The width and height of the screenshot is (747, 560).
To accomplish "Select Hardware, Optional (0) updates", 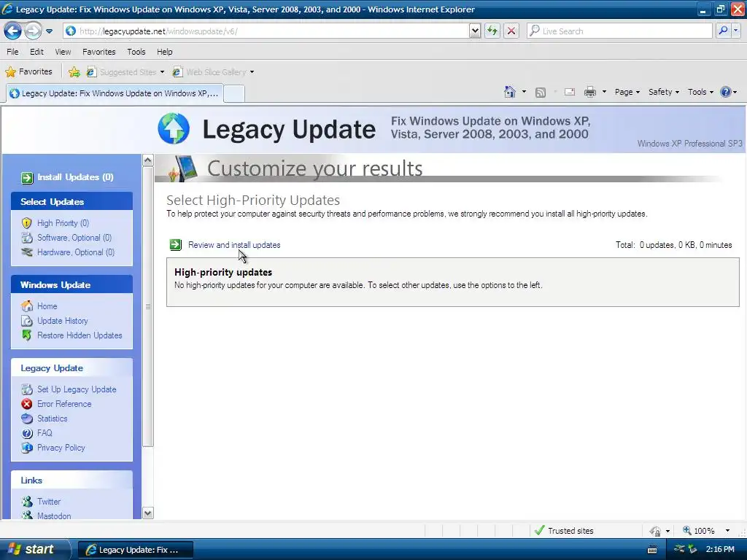I will (76, 252).
